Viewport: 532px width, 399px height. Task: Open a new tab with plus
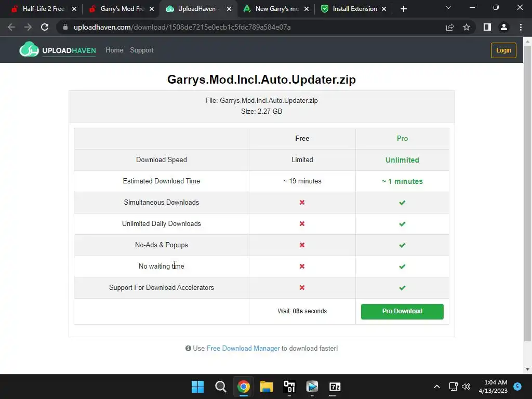pos(403,9)
